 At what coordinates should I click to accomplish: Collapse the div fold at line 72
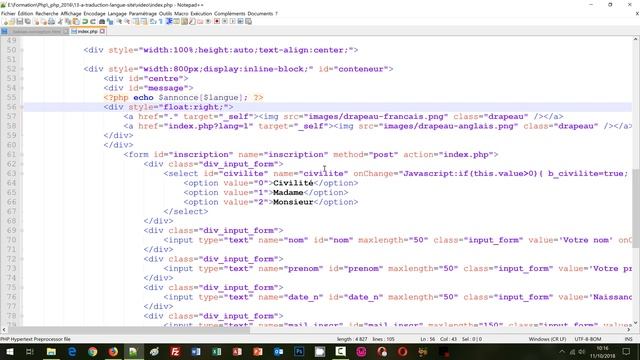pyautogui.click(x=22, y=259)
